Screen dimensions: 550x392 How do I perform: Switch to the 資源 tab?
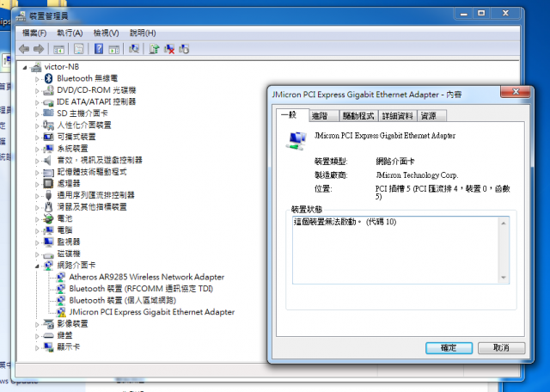pyautogui.click(x=431, y=116)
